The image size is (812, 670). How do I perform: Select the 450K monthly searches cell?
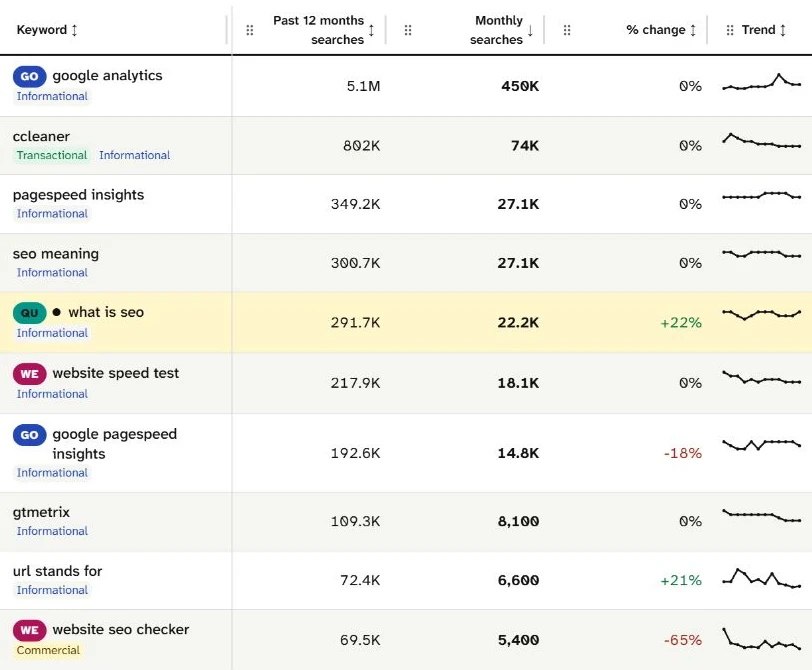click(x=520, y=86)
